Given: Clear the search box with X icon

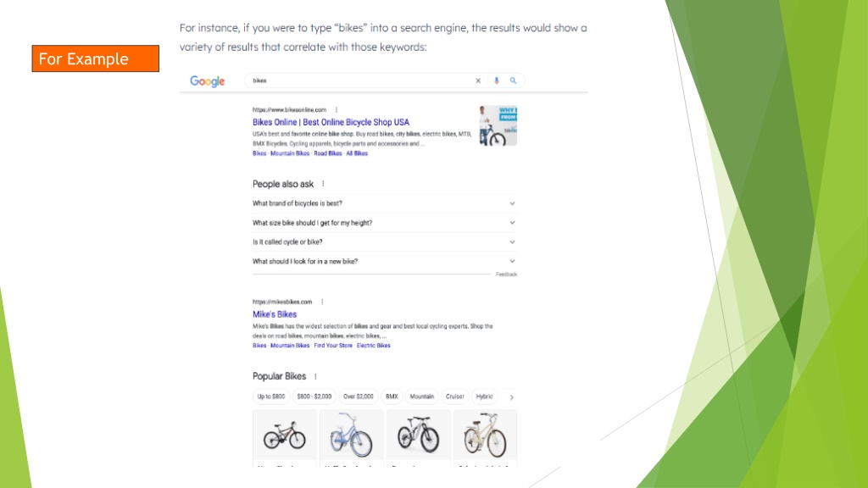Looking at the screenshot, I should click(x=478, y=80).
